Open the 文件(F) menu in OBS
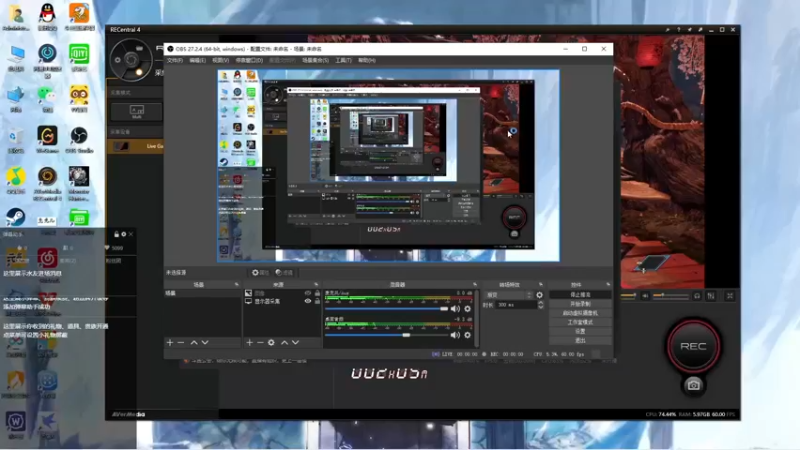Image resolution: width=800 pixels, height=450 pixels. (174, 60)
